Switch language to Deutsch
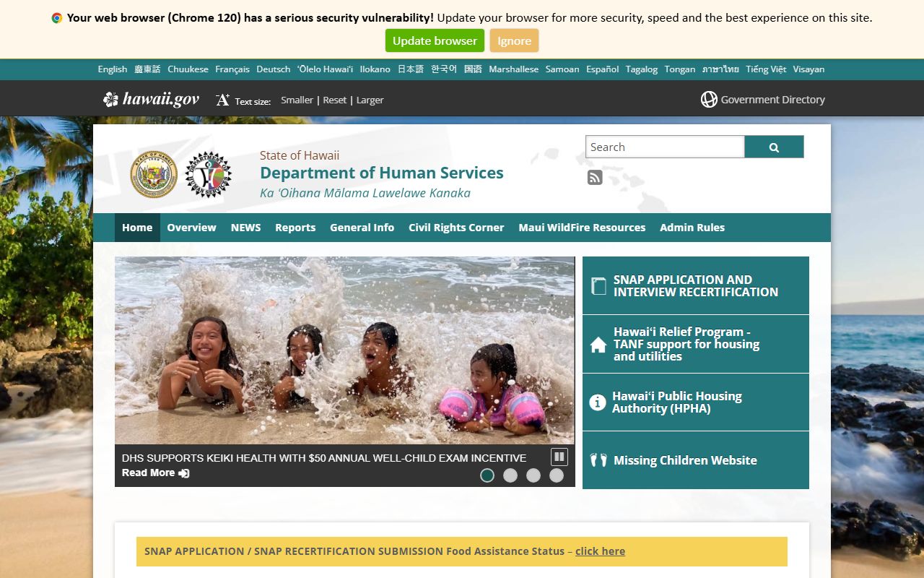Image resolution: width=924 pixels, height=578 pixels. tap(274, 69)
